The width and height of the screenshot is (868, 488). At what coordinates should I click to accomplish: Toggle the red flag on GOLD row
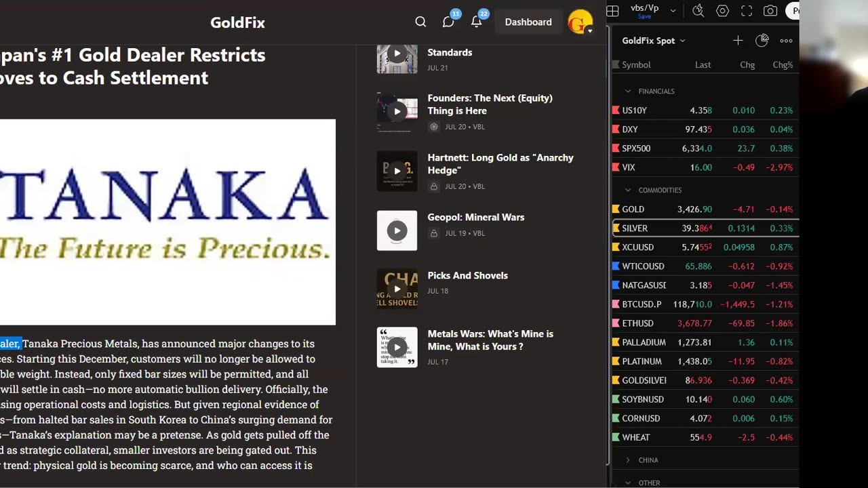[616, 209]
